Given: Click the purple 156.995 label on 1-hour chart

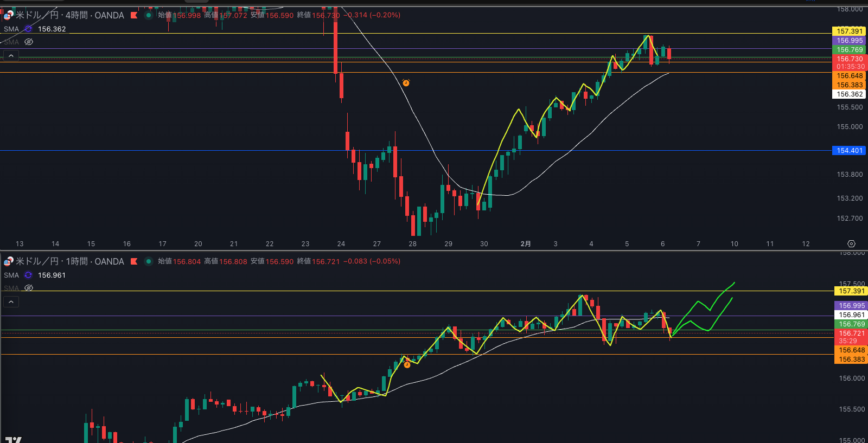Looking at the screenshot, I should click(x=851, y=306).
